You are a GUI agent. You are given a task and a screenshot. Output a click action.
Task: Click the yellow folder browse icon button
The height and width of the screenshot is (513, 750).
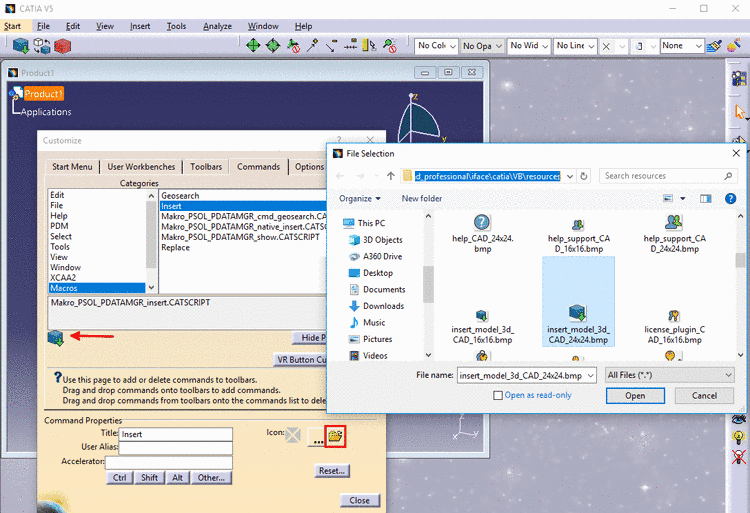(334, 436)
